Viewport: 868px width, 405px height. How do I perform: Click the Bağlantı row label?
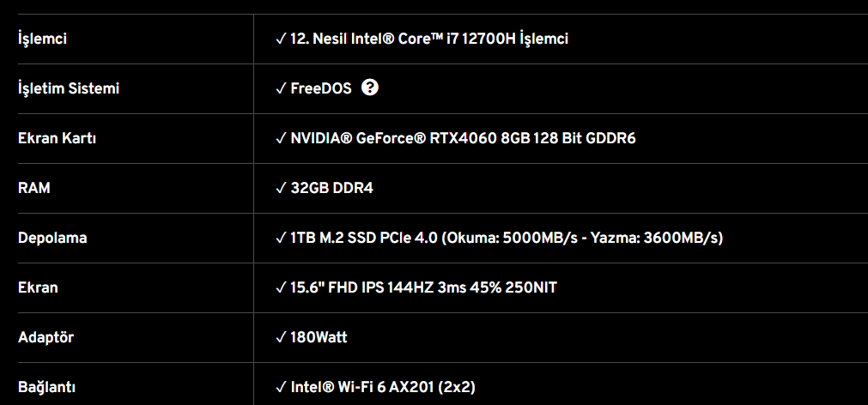pos(46,387)
